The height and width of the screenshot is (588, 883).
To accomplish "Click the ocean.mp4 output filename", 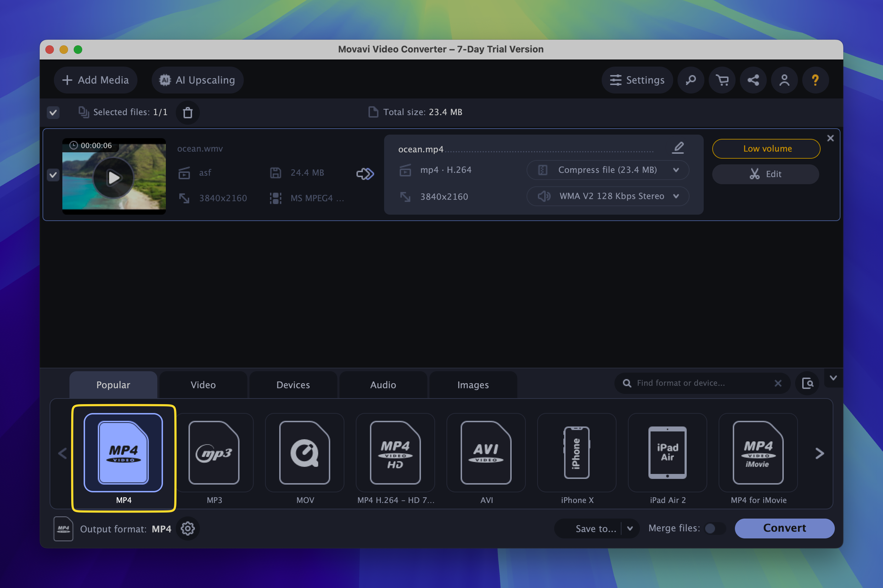I will coord(421,149).
